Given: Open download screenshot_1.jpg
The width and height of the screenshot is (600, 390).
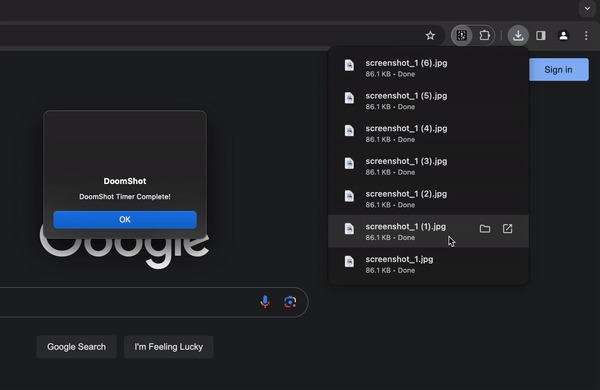Looking at the screenshot, I should [x=429, y=264].
